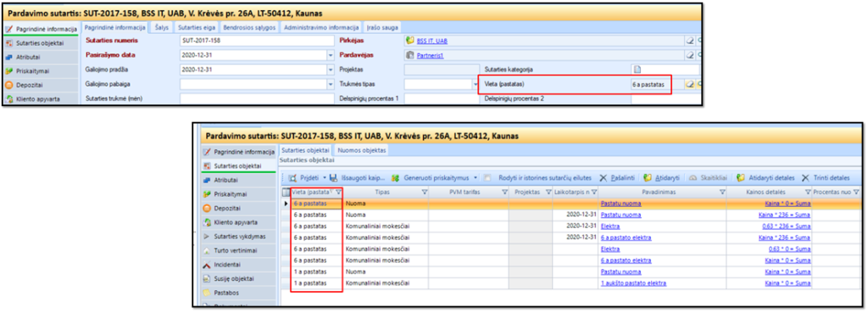Toggle Rodyti ir istorines sutarčių eilutes checkbox
This screenshot has height=313, width=868.
tap(487, 178)
